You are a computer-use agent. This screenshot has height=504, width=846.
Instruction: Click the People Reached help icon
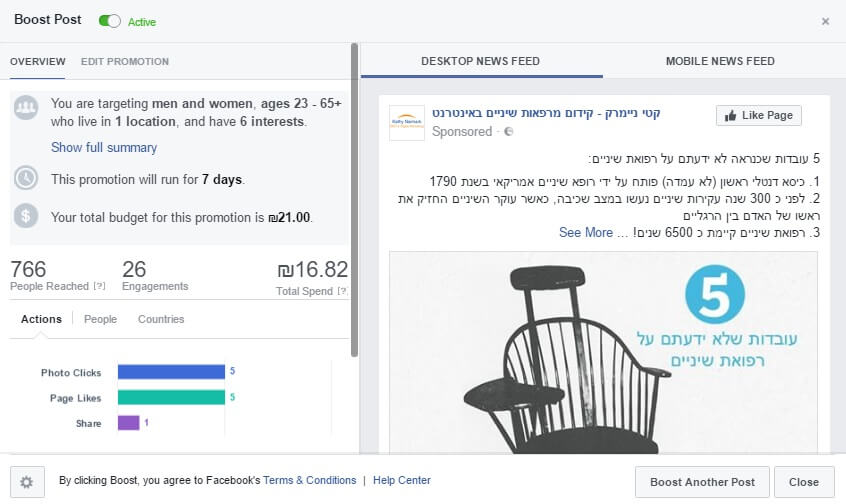coord(99,286)
